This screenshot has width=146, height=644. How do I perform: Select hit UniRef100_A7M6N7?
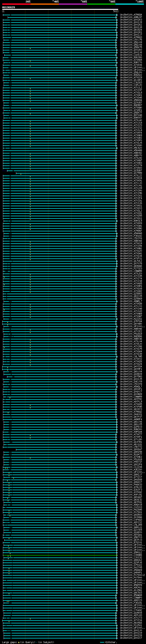tap(131, 231)
